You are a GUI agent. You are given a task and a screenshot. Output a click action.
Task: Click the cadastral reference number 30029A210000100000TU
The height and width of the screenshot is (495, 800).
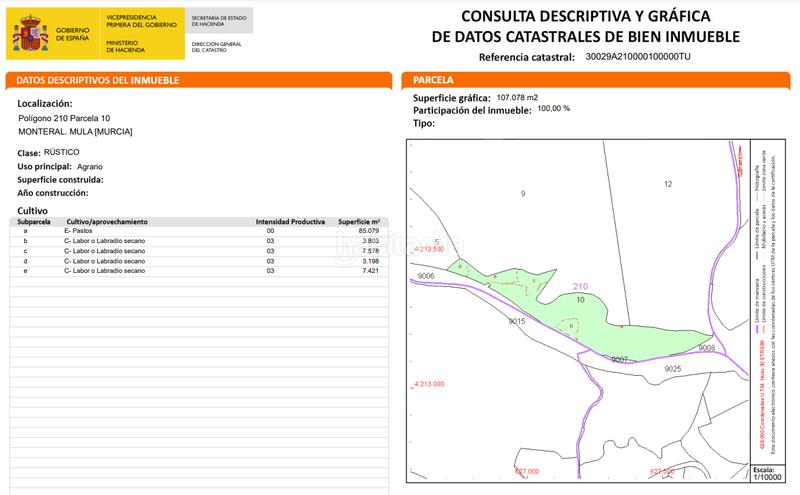[637, 57]
